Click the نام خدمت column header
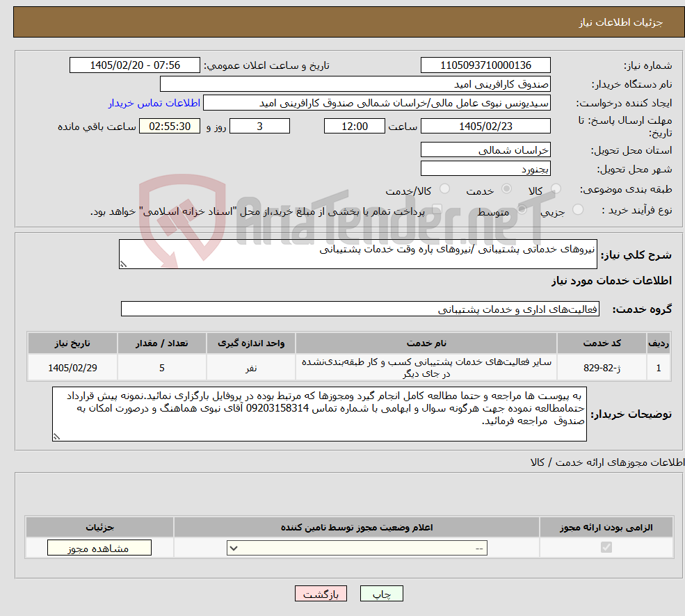This screenshot has width=685, height=616. pos(426,343)
